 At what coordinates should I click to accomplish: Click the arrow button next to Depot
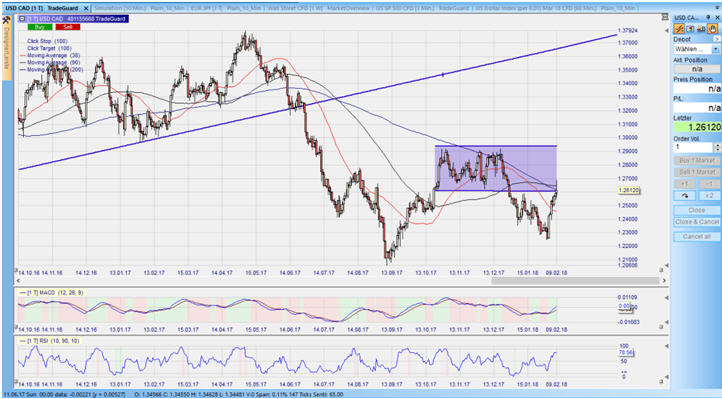click(716, 40)
